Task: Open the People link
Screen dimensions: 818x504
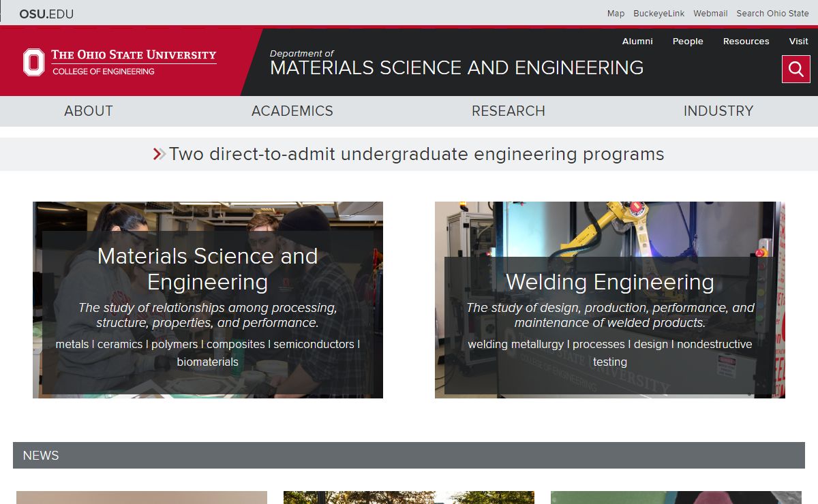Action: 688,42
